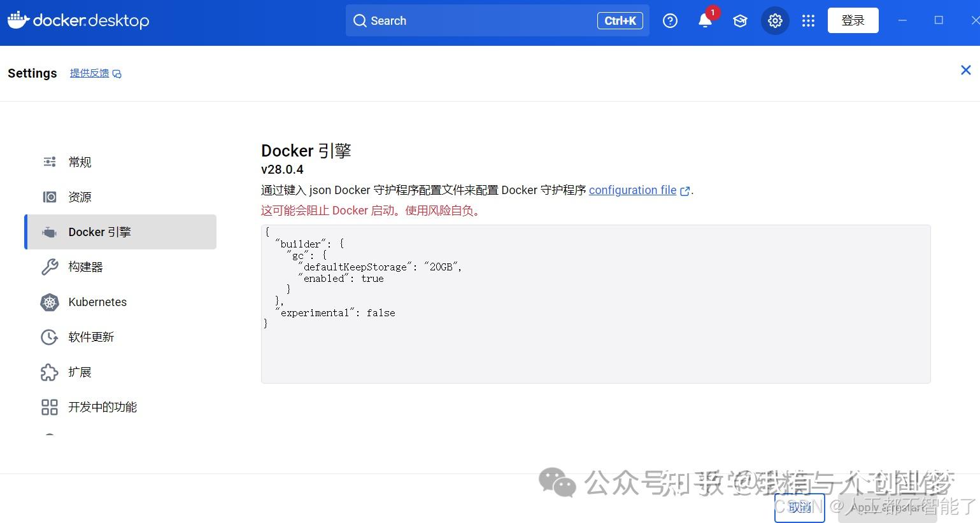Click the 提供反馈 link
980x523 pixels.
pos(89,73)
